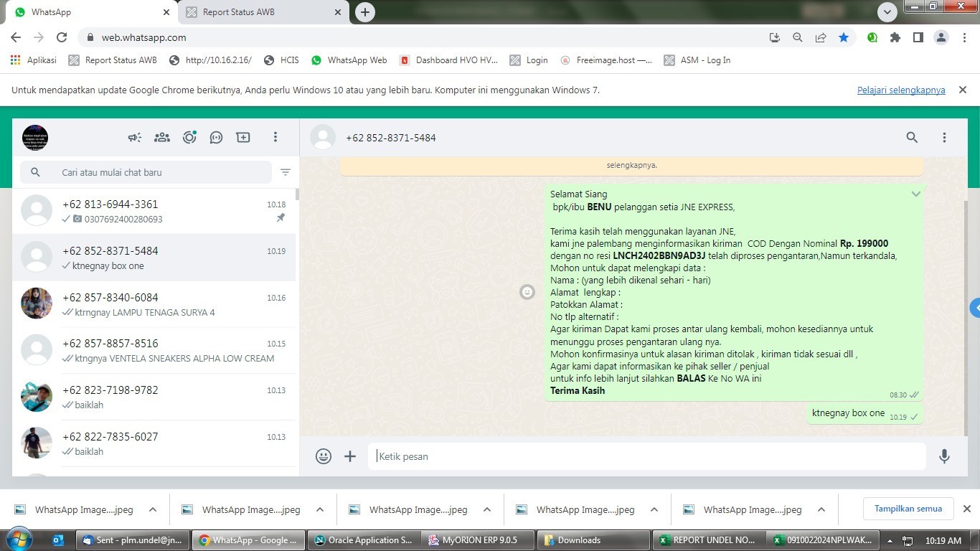Image resolution: width=980 pixels, height=551 pixels.
Task: Open the tab search dropdown
Action: pos(887,12)
